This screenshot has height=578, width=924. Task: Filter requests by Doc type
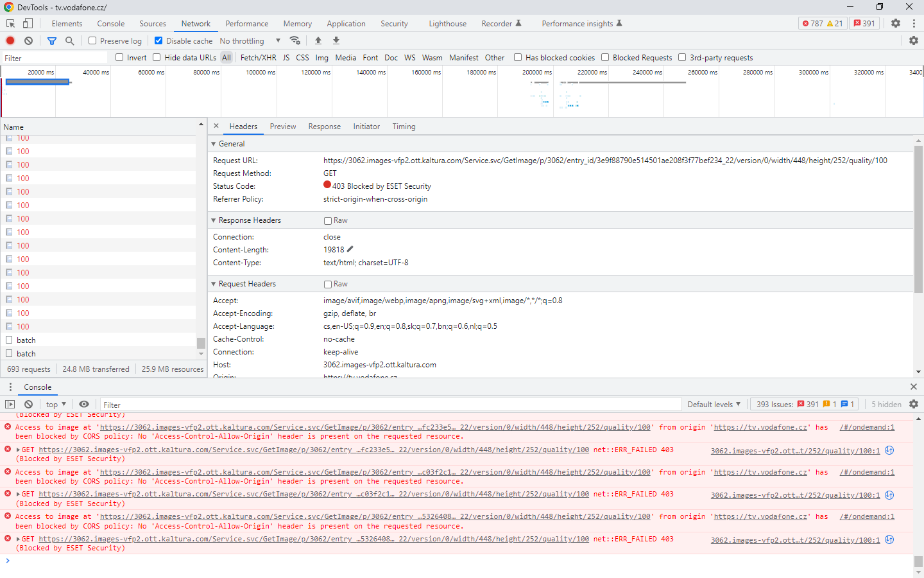coord(391,58)
